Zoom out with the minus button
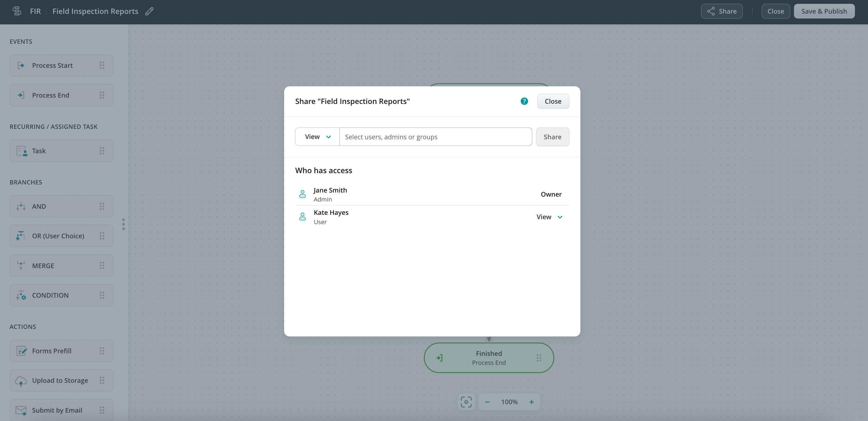Image resolution: width=868 pixels, height=421 pixels. (487, 402)
